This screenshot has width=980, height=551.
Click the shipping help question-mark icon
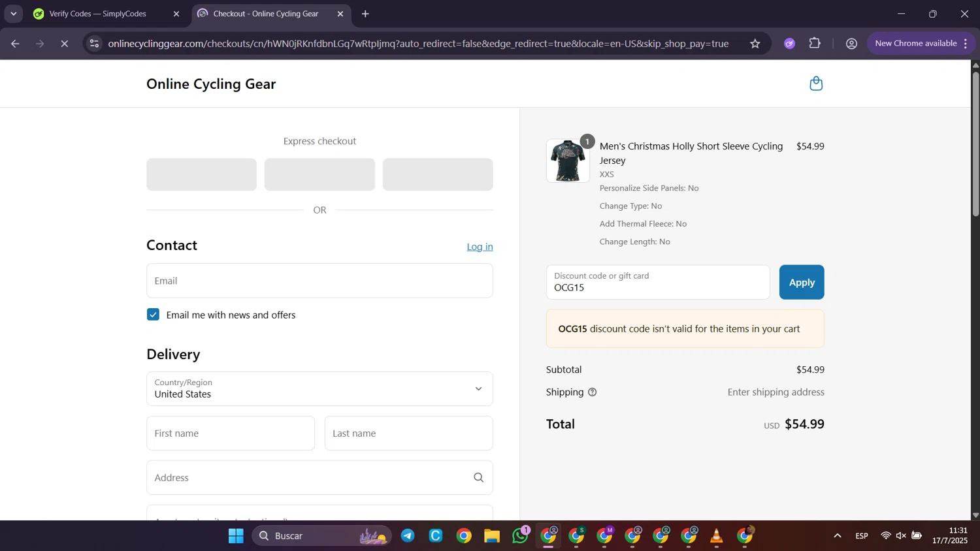point(593,392)
